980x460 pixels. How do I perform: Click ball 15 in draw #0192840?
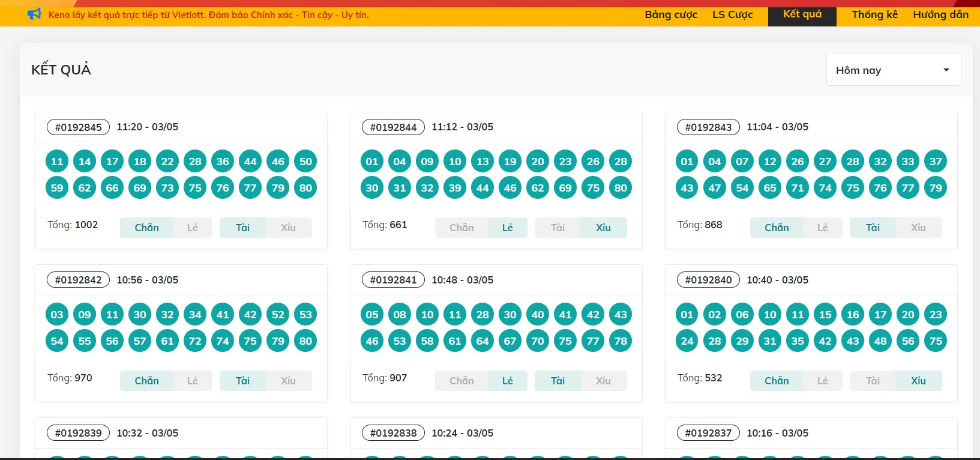[x=825, y=314]
